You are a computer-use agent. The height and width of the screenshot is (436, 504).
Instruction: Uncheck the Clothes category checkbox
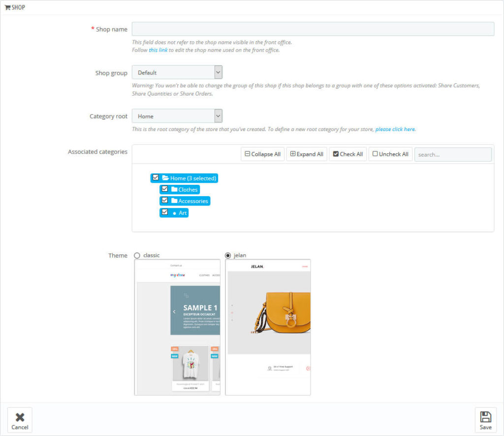165,189
